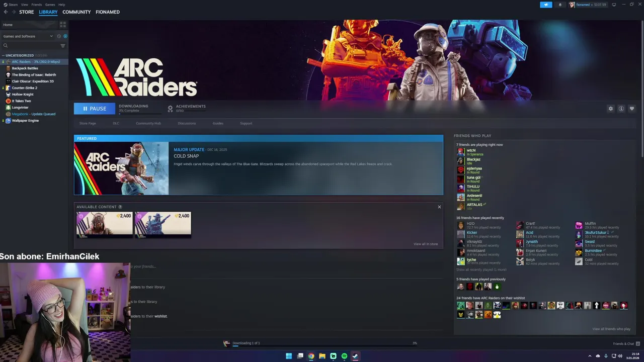Open the second 2,400 content item

tap(163, 225)
